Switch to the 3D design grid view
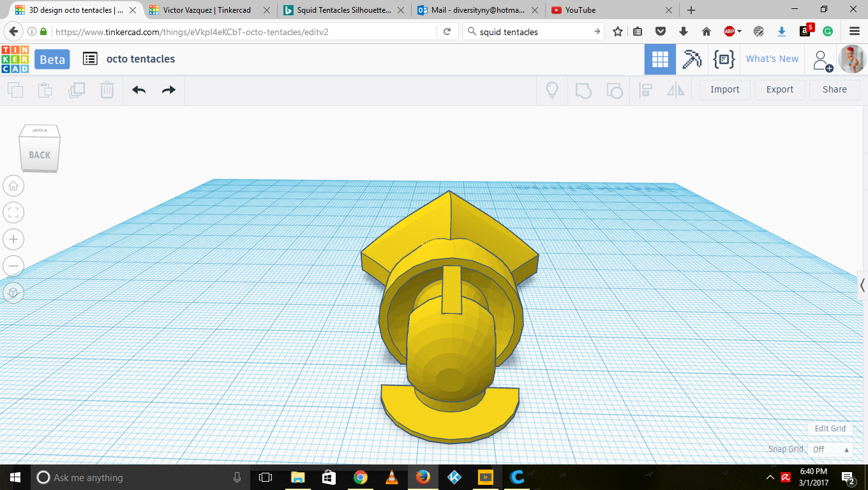This screenshot has height=490, width=868. (660, 59)
